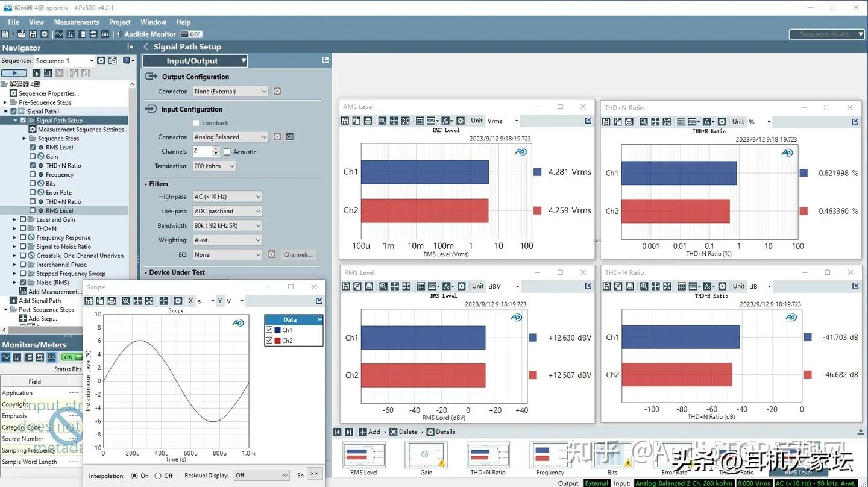Activate zoom tool in the Scope window
This screenshot has width=868, height=487.
pyautogui.click(x=126, y=301)
